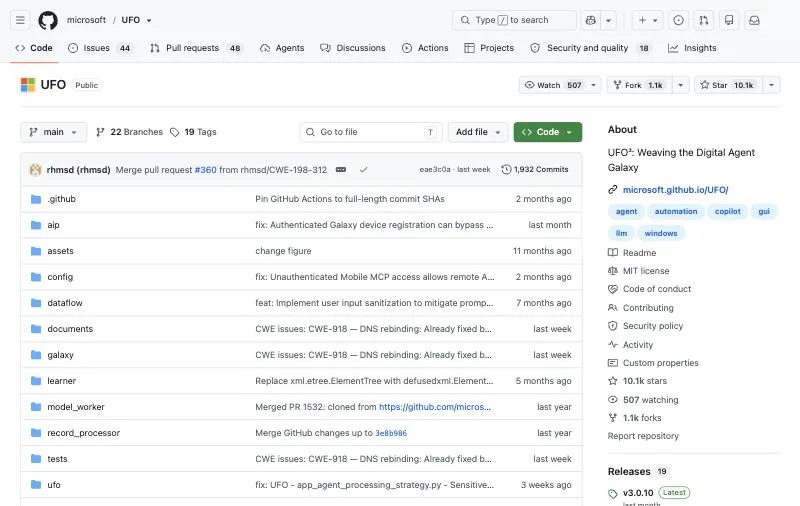Open the model_worker folder
Image resolution: width=800 pixels, height=506 pixels.
tap(76, 407)
